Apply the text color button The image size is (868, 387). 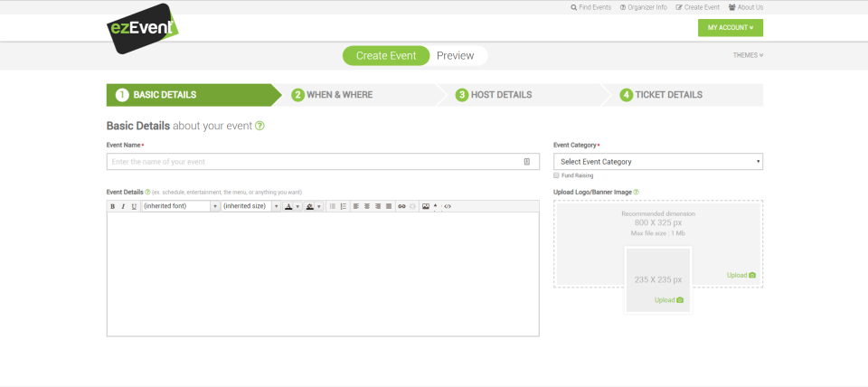[288, 206]
